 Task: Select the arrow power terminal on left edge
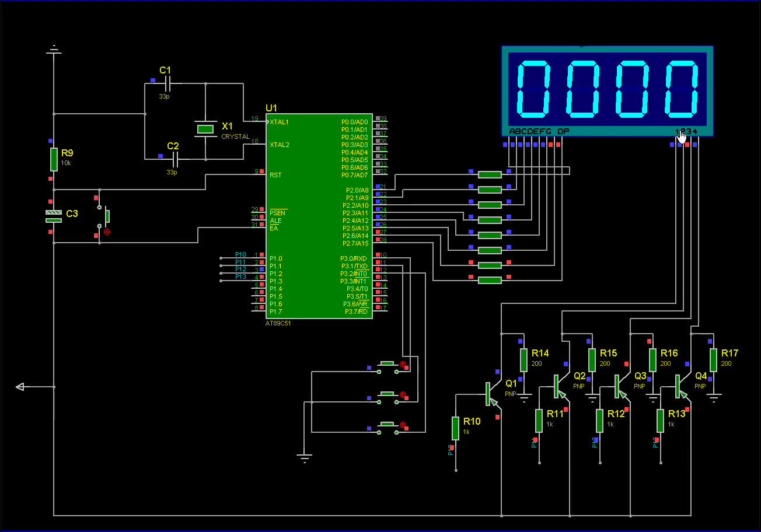(20, 386)
